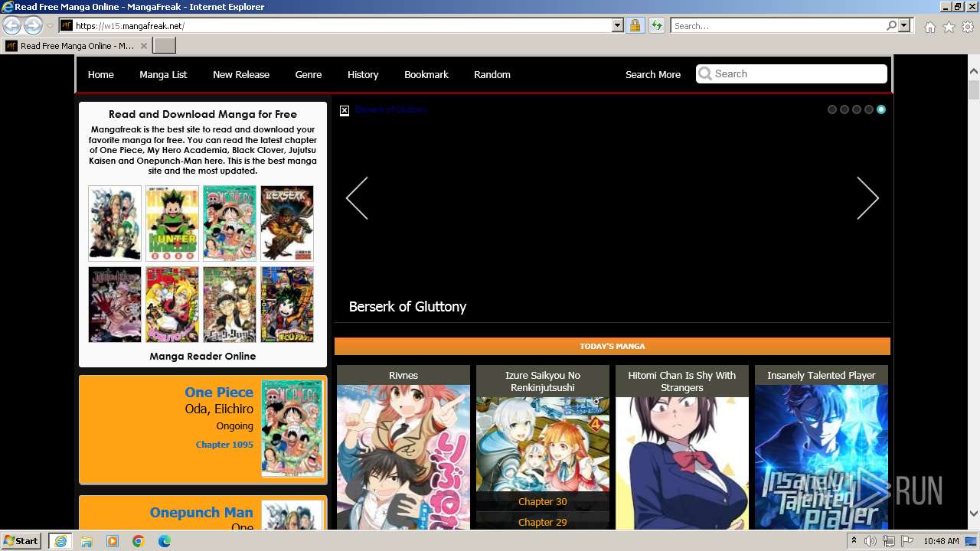Click the slider next arrow
This screenshot has width=980, height=551.
[867, 198]
